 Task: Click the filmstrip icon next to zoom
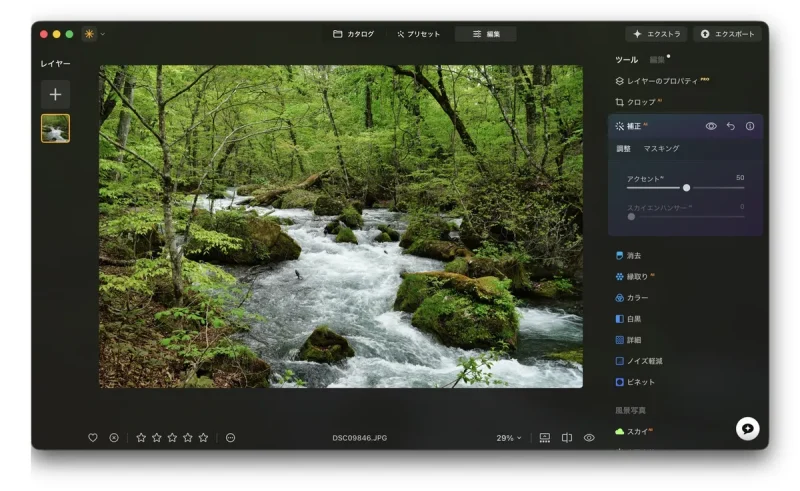tap(545, 437)
